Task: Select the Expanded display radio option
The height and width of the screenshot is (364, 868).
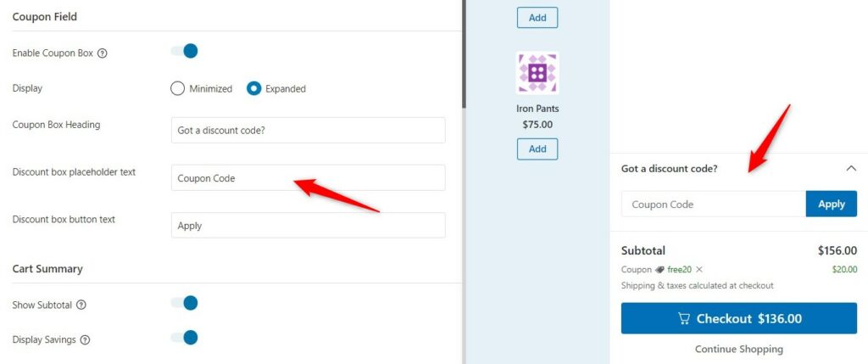Action: click(253, 88)
